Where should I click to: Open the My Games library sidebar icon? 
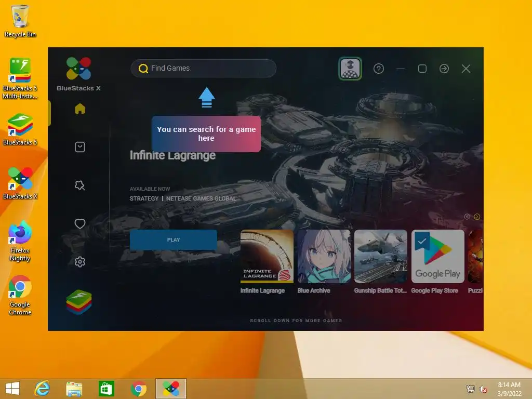pyautogui.click(x=79, y=147)
